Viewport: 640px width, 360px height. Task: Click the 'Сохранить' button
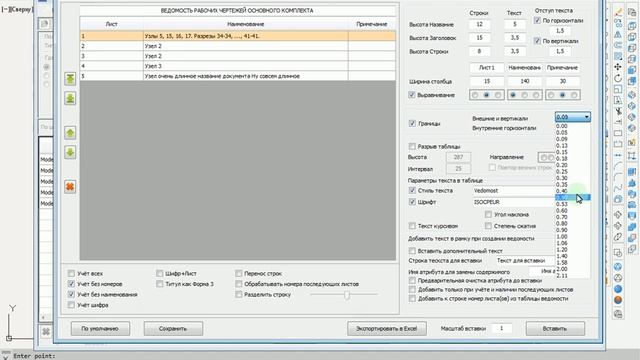[173, 329]
